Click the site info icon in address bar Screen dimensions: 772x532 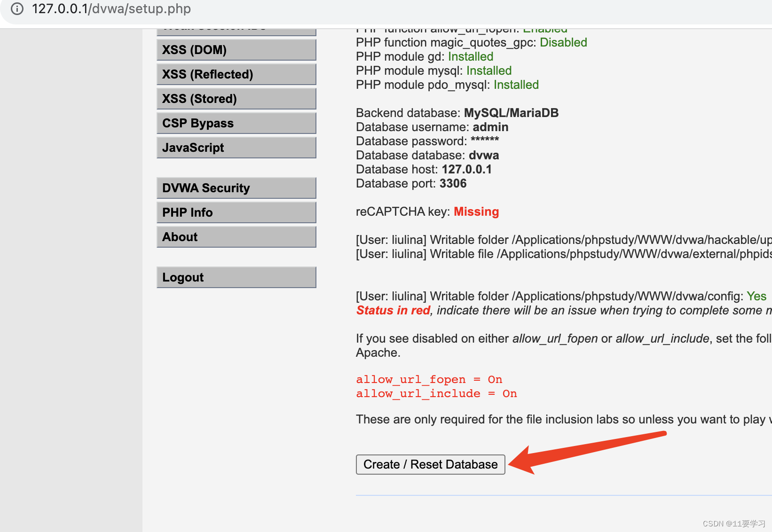coord(17,9)
